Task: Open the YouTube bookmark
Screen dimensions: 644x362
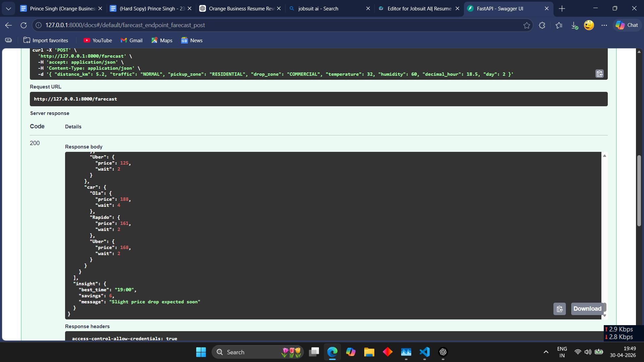Action: pyautogui.click(x=98, y=41)
